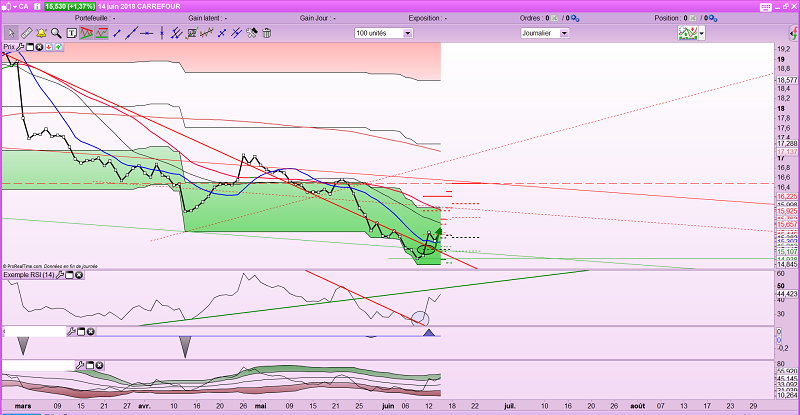Viewport: 800px width, 415px height.
Task: Open the right-edge side panel handle
Action: (x=794, y=34)
